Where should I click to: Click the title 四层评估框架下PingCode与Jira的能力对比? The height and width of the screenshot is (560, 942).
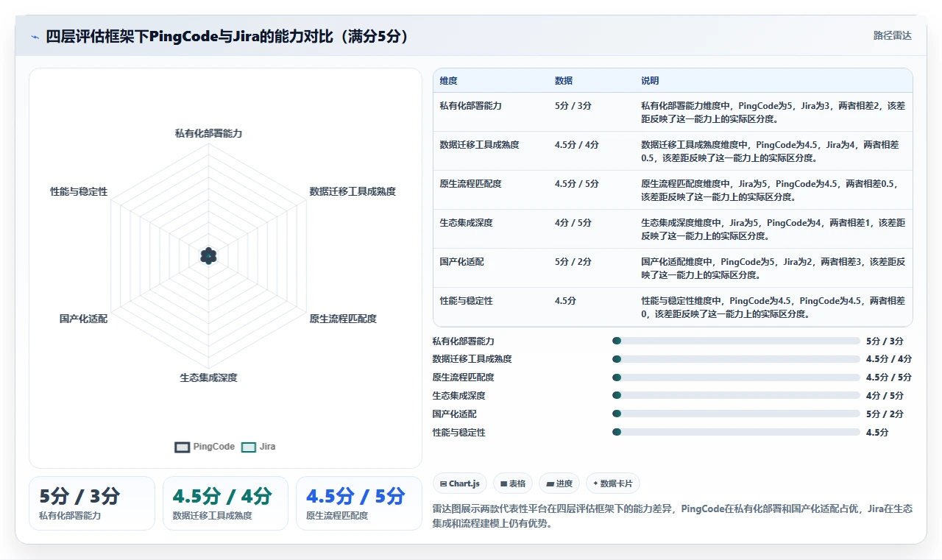click(227, 36)
